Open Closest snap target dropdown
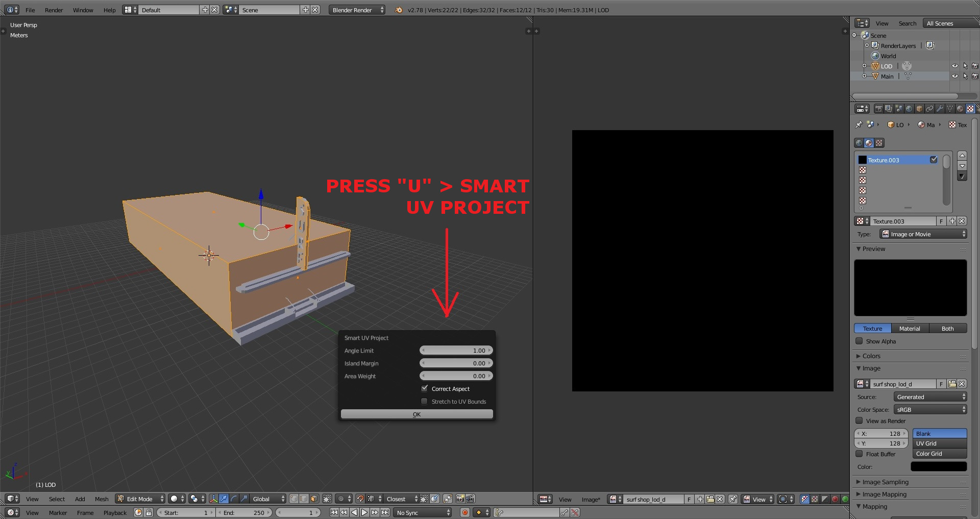980x519 pixels. point(401,499)
